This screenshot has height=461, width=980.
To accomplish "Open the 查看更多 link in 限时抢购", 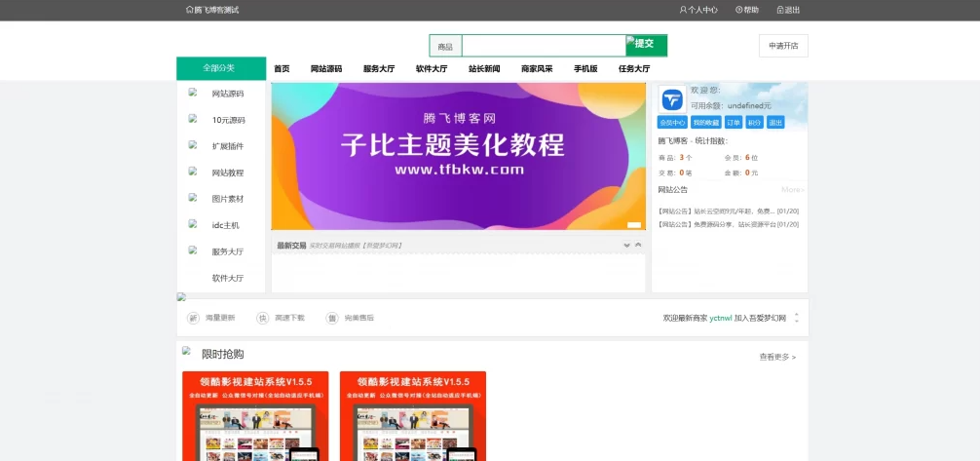I will [x=777, y=357].
